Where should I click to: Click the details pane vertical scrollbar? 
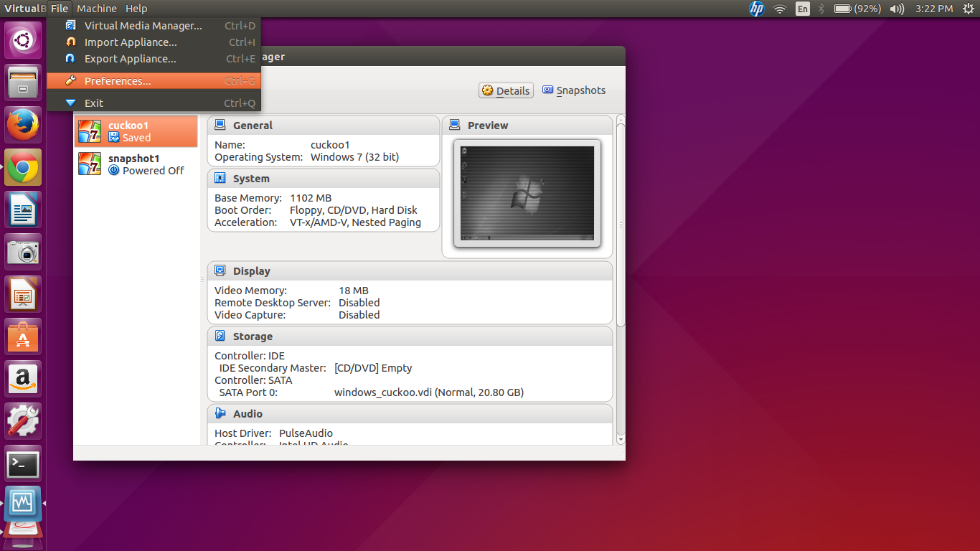(x=621, y=280)
